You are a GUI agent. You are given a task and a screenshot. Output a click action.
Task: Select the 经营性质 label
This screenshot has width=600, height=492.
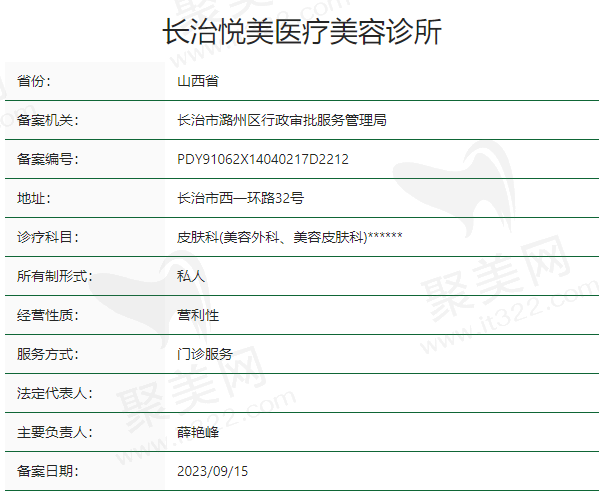tap(47, 315)
